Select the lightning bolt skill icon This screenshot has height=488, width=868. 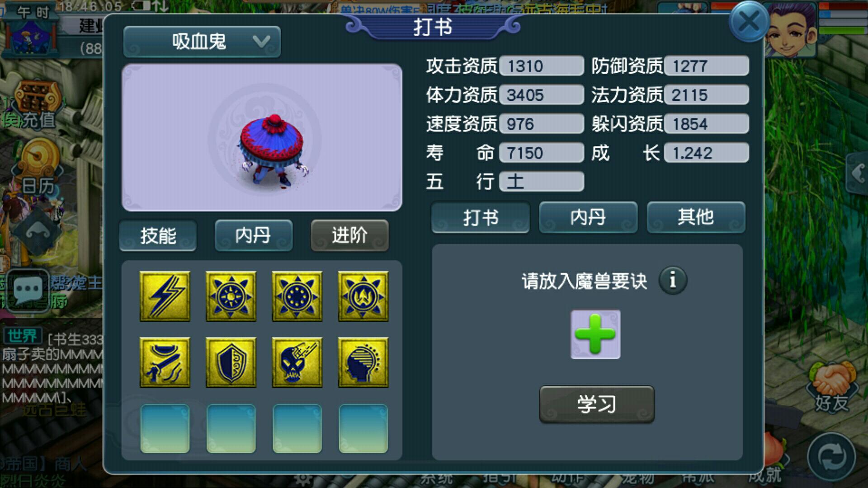pos(165,296)
